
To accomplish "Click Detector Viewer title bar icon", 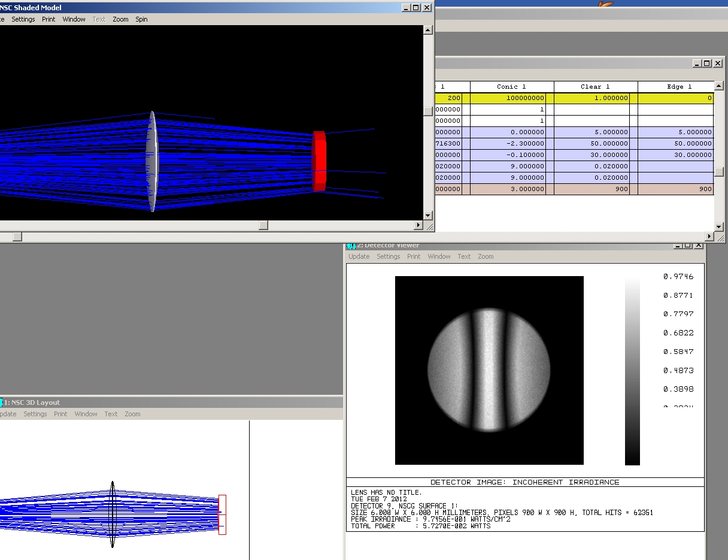I will (x=351, y=246).
